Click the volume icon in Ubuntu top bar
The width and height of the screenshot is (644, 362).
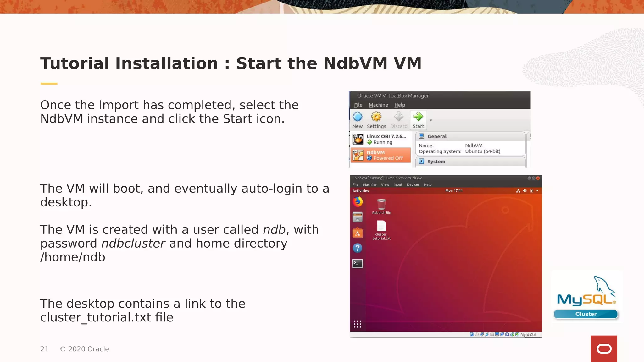[x=525, y=191]
